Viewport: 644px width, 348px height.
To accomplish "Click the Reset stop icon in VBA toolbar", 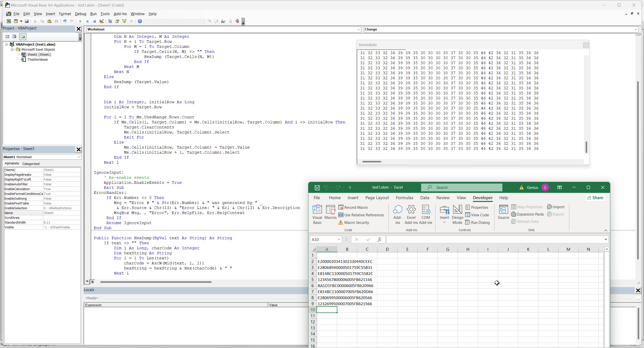I will point(94,21).
